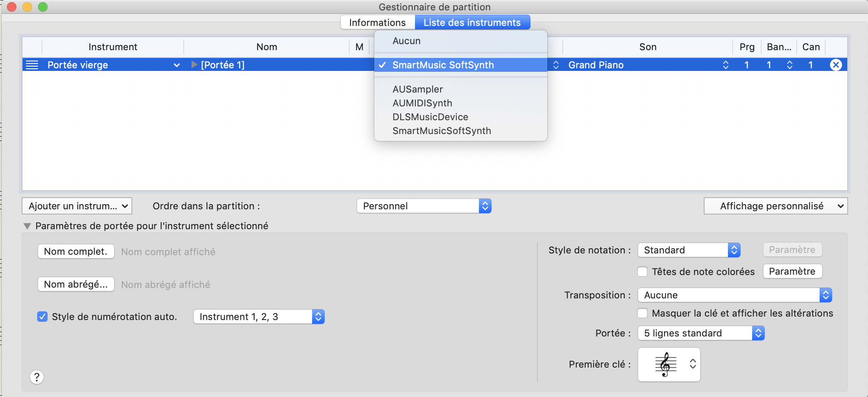
Task: Open the Ordre dans la partition Personnel dropdown
Action: tap(424, 206)
